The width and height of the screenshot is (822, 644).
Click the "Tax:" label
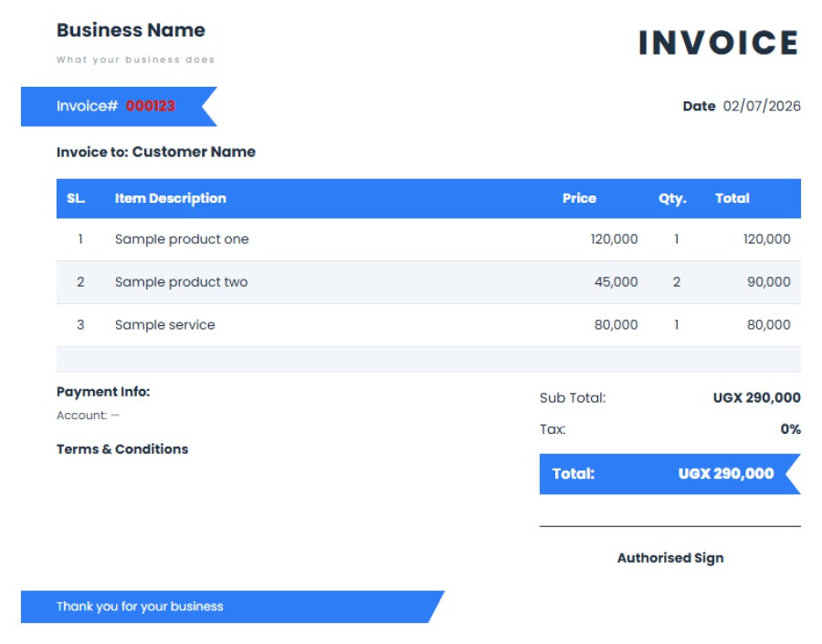[x=553, y=429]
